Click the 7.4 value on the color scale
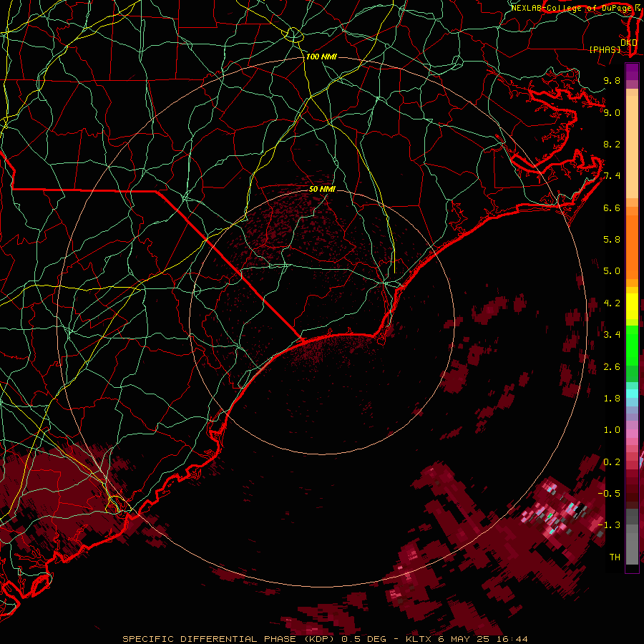 [x=612, y=176]
